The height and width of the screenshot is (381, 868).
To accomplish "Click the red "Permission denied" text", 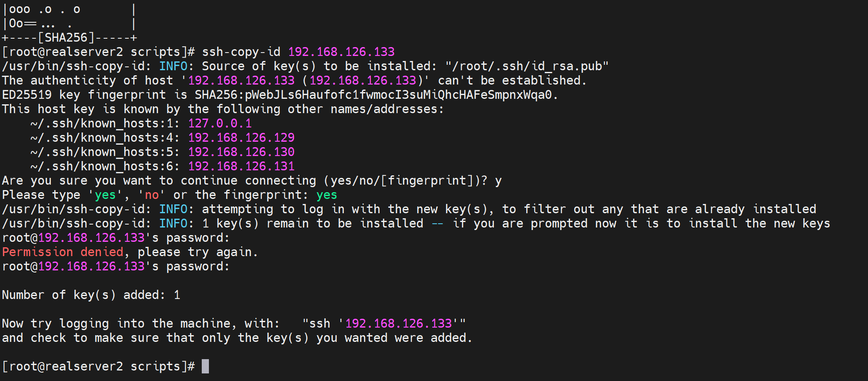I will [63, 252].
